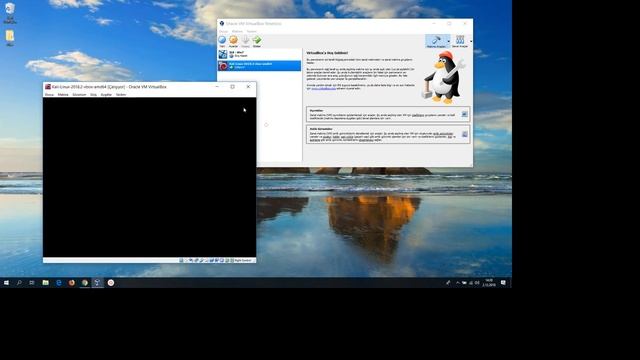Expand the Makine Araçları dropdown arrow
The width and height of the screenshot is (640, 360).
tap(449, 41)
